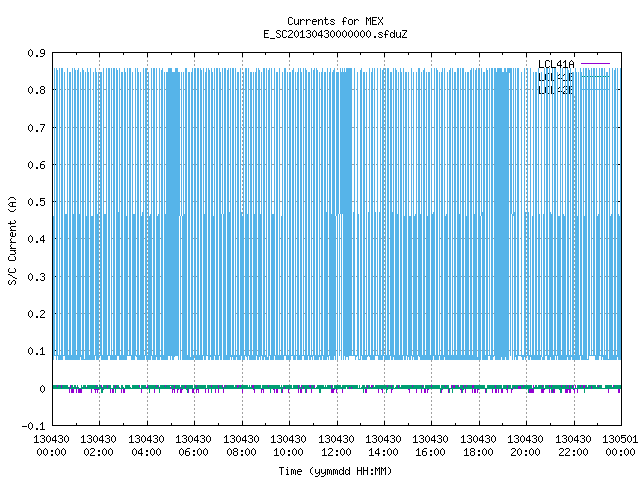Click the 0.3 y-axis tick label
The height and width of the screenshot is (480, 640).
click(36, 277)
